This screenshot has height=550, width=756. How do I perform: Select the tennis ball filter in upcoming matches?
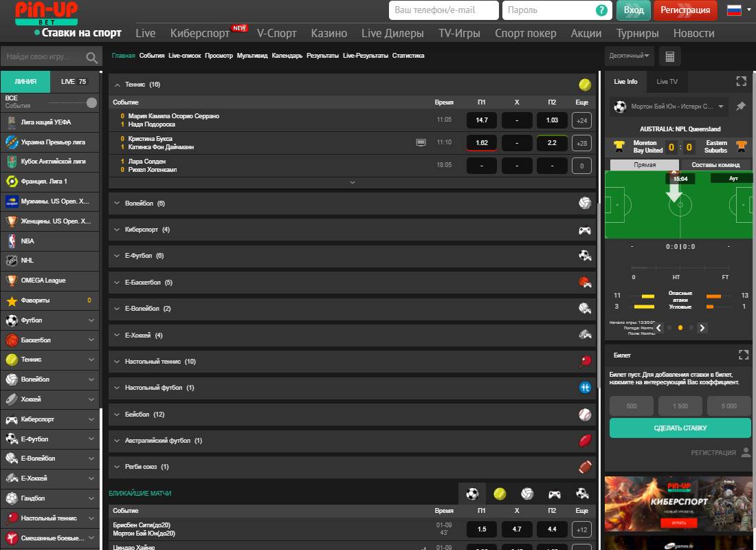coord(500,494)
